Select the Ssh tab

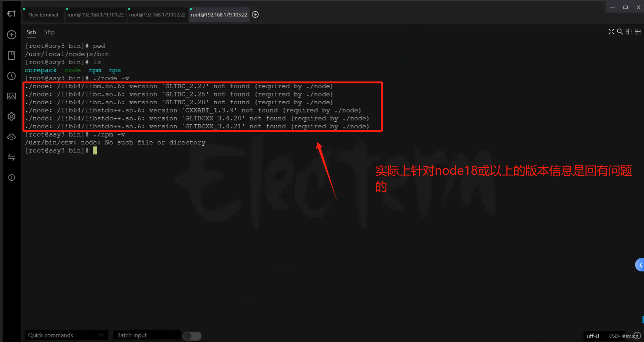point(31,32)
